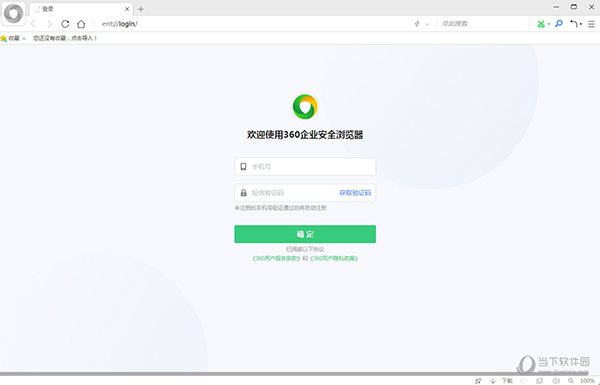Click the browser logo avatar at top-left
This screenshot has width=600, height=385.
[14, 13]
